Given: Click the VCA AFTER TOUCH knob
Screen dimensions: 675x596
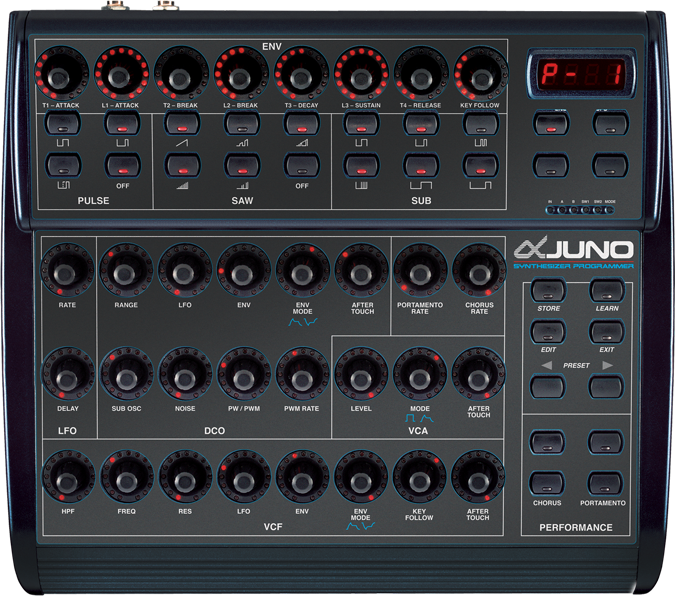Looking at the screenshot, I should 478,374.
